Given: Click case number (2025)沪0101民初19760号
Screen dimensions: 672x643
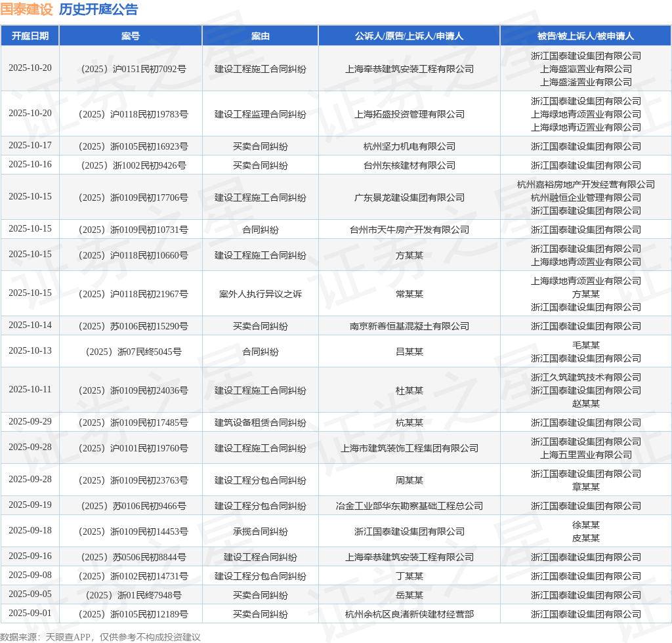Looking at the screenshot, I should click(x=134, y=448).
